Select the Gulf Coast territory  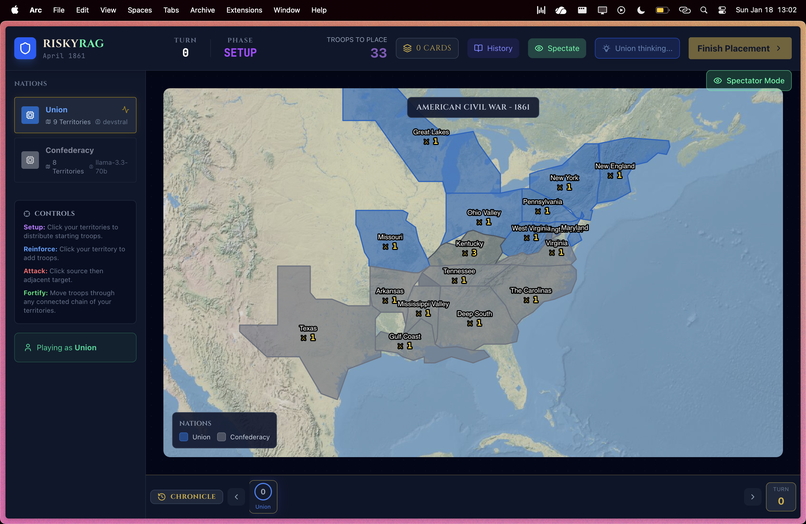[405, 341]
